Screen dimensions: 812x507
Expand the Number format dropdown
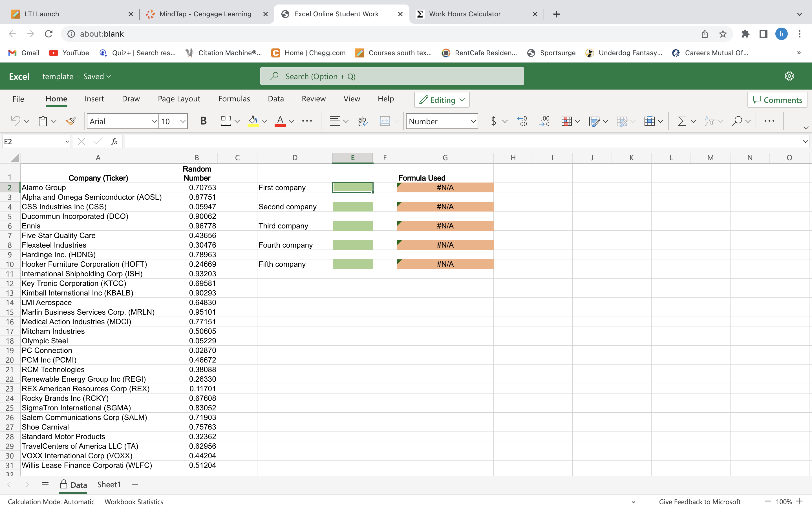point(473,121)
